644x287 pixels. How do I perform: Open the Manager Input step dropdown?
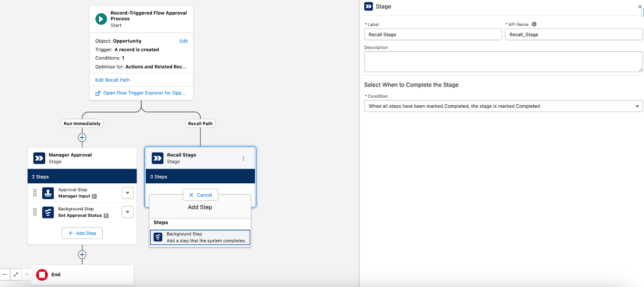point(128,193)
